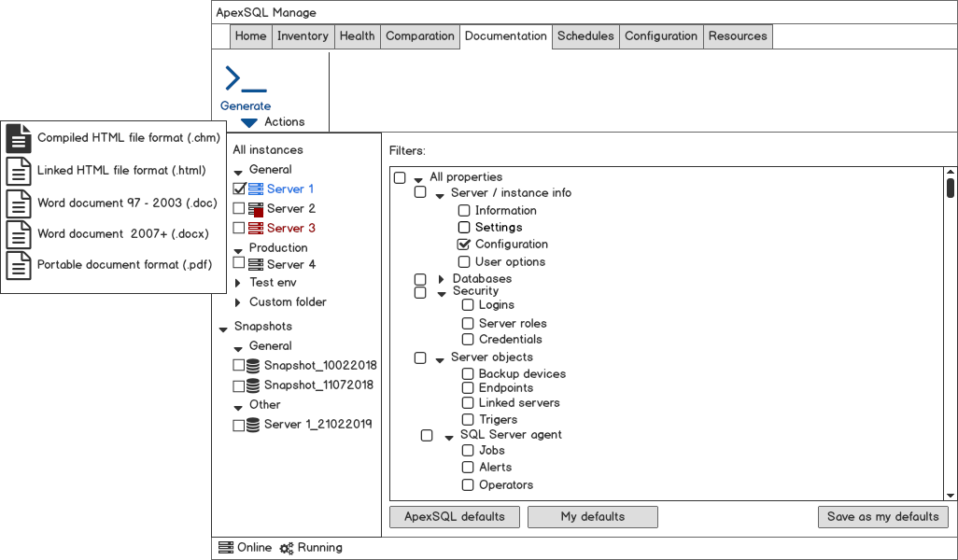Image resolution: width=958 pixels, height=560 pixels.
Task: Click the Snapshot_11072018 database icon
Action: [x=253, y=385]
